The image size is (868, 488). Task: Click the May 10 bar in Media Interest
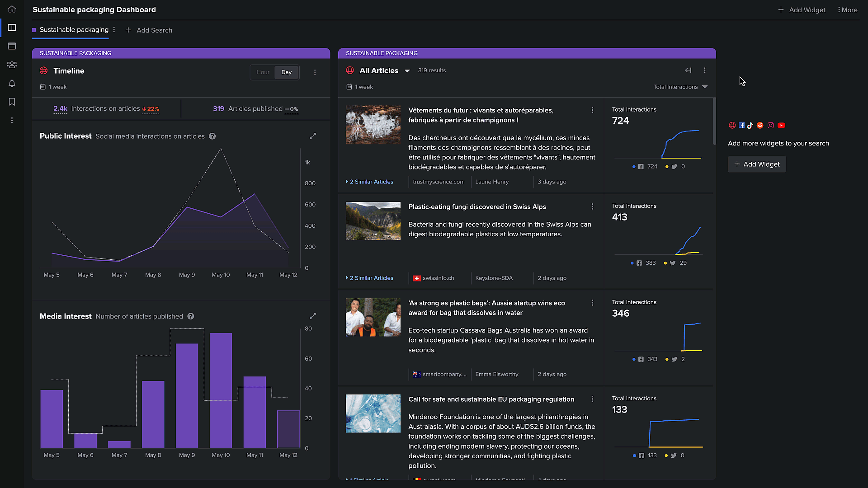click(221, 390)
